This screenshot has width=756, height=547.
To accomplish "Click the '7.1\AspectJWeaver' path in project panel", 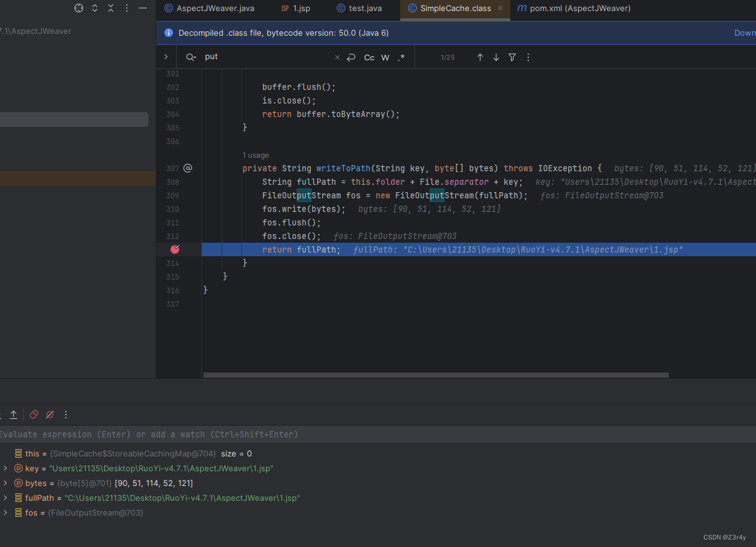I will point(36,31).
